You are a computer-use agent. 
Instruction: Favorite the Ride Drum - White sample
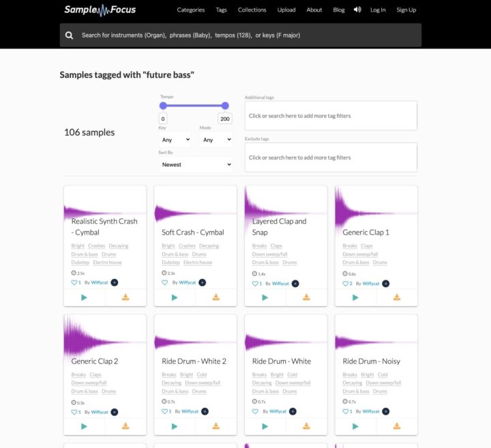click(255, 412)
